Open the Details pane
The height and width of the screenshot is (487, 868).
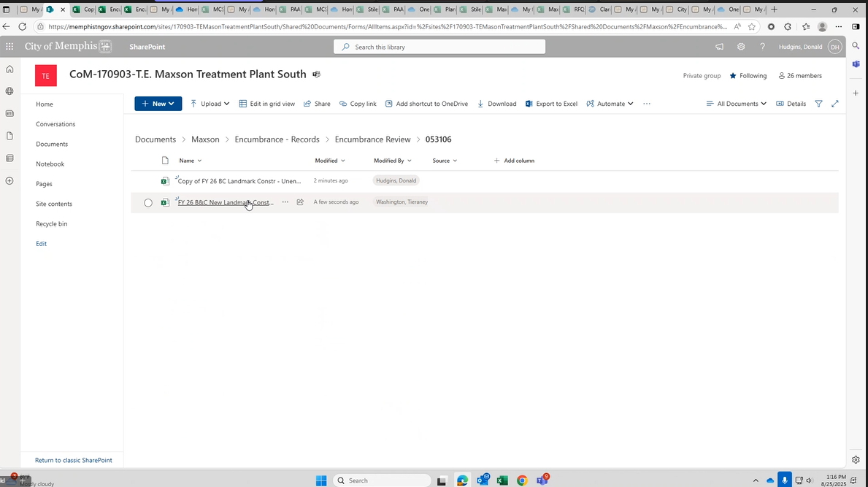pos(791,104)
